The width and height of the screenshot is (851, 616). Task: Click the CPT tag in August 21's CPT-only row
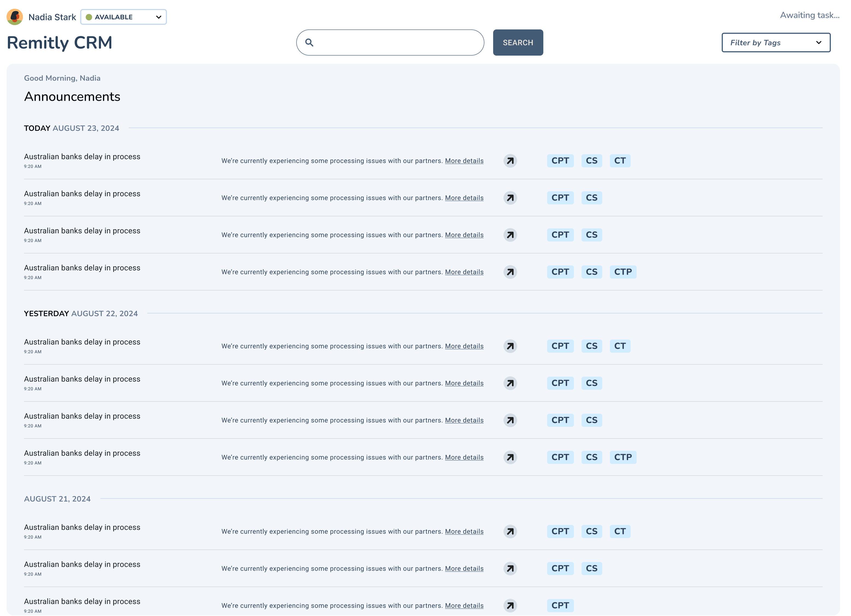click(x=560, y=606)
